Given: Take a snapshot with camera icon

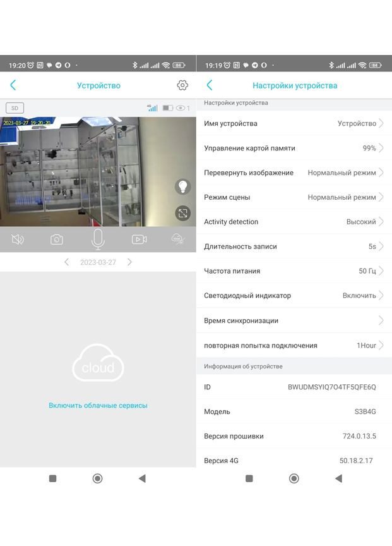Looking at the screenshot, I should click(57, 240).
